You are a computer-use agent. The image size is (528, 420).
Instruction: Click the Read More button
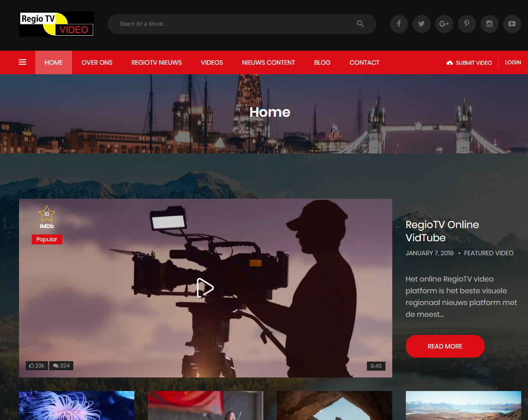(445, 346)
